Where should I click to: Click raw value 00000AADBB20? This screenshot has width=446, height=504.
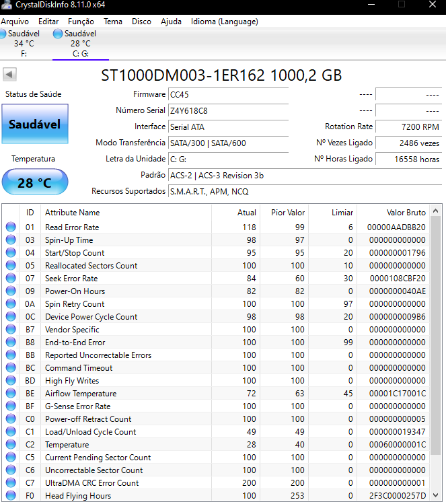click(396, 227)
